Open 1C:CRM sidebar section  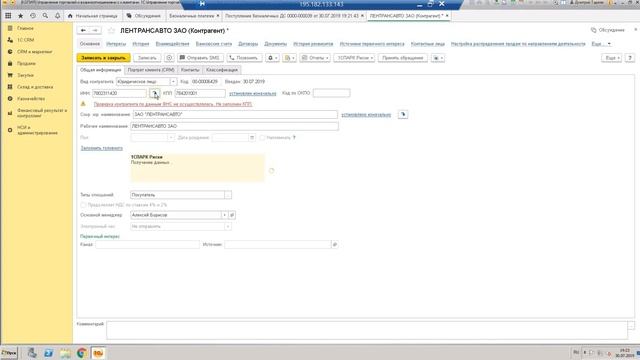(x=25, y=40)
